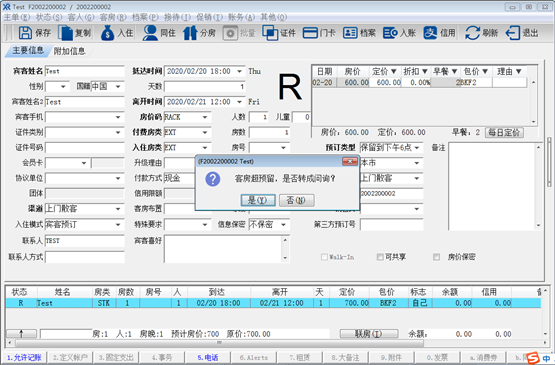The width and height of the screenshot is (555, 365).
Task: Click the 入账 posting icon
Action: click(390, 33)
